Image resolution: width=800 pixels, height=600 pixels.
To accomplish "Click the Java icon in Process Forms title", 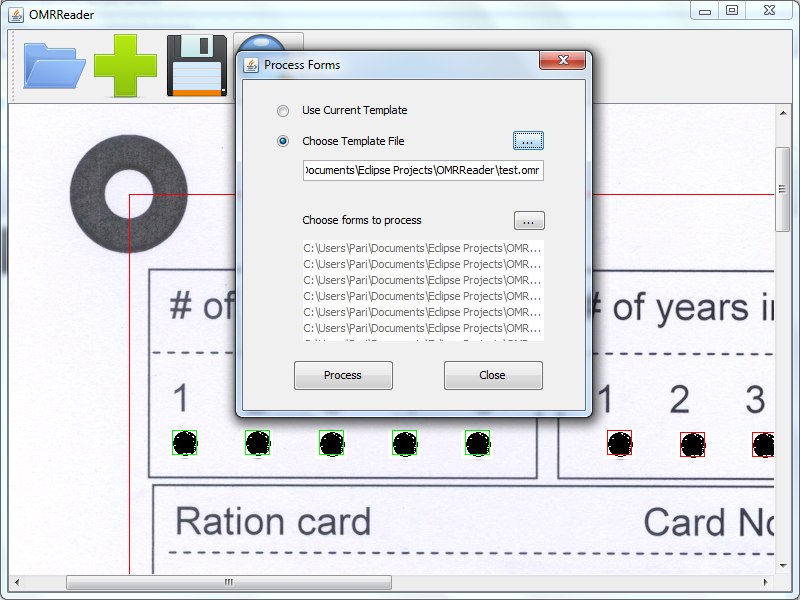I will pyautogui.click(x=251, y=65).
